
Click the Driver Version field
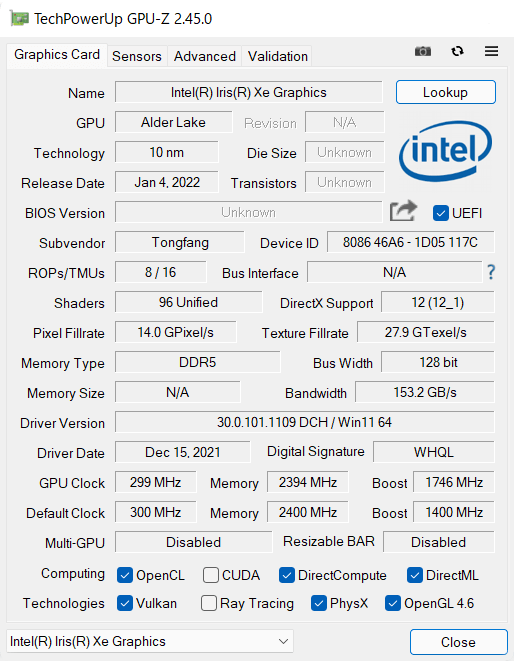[304, 422]
